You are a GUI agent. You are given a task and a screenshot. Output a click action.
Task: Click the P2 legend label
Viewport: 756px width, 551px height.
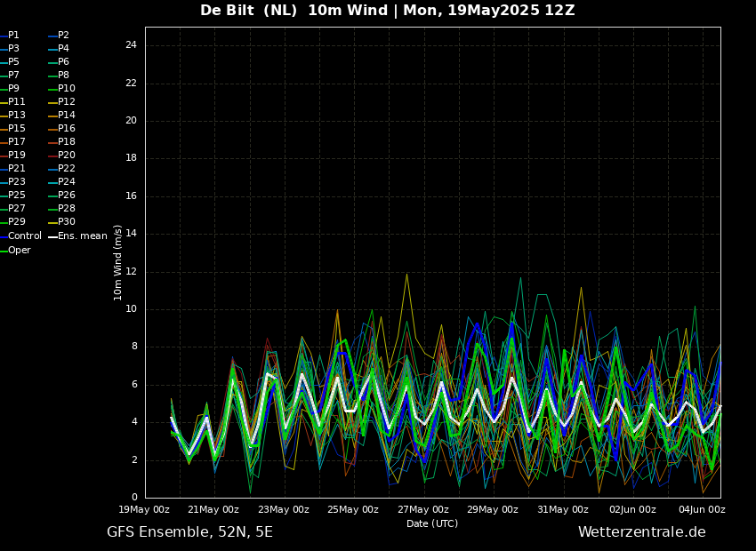tap(64, 36)
